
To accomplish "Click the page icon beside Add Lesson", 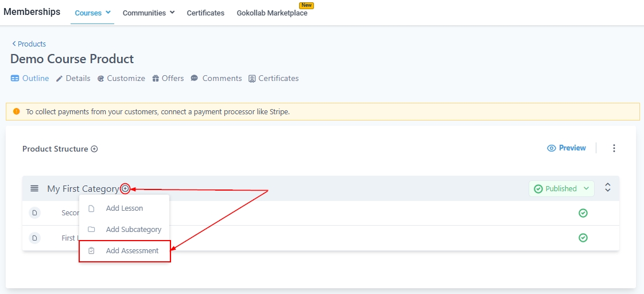I will 92,208.
